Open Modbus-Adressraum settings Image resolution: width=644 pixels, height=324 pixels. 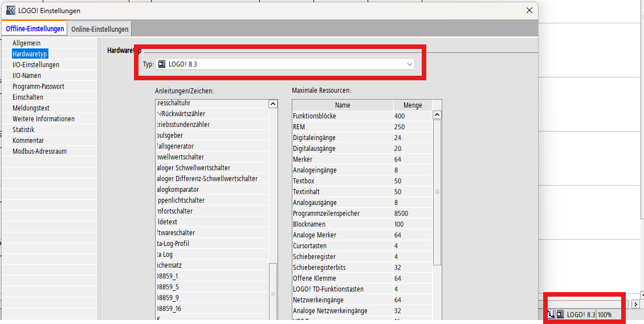tap(39, 151)
